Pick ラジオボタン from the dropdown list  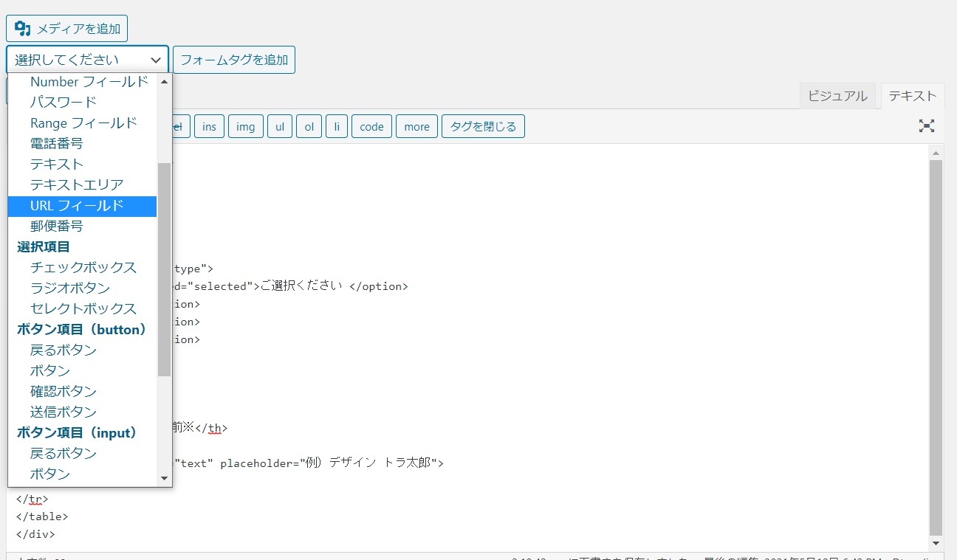pos(70,288)
